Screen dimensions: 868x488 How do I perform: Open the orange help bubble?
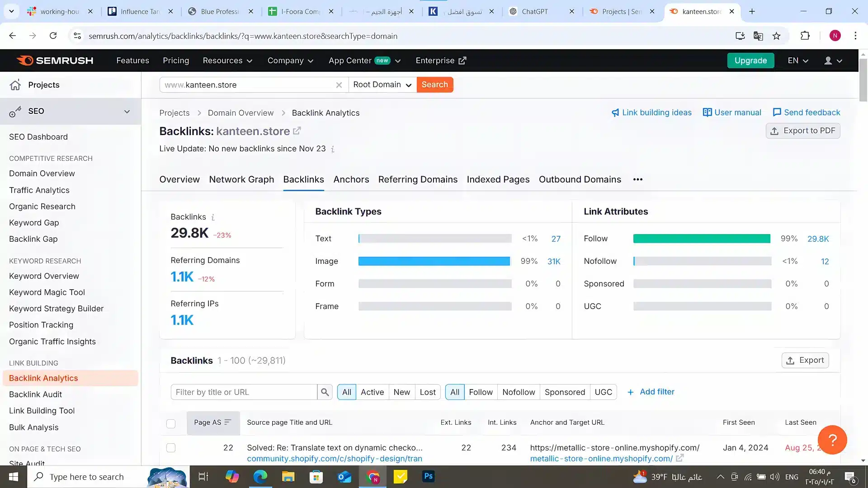click(832, 440)
